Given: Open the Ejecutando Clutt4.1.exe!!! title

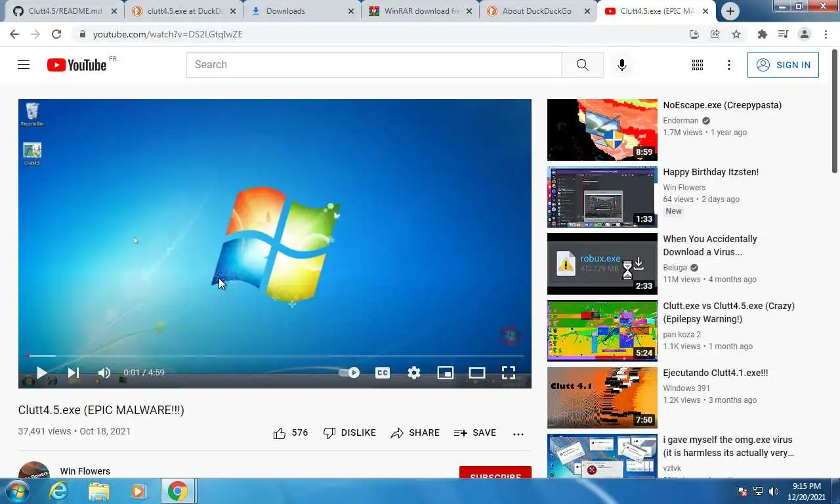Looking at the screenshot, I should [x=715, y=373].
